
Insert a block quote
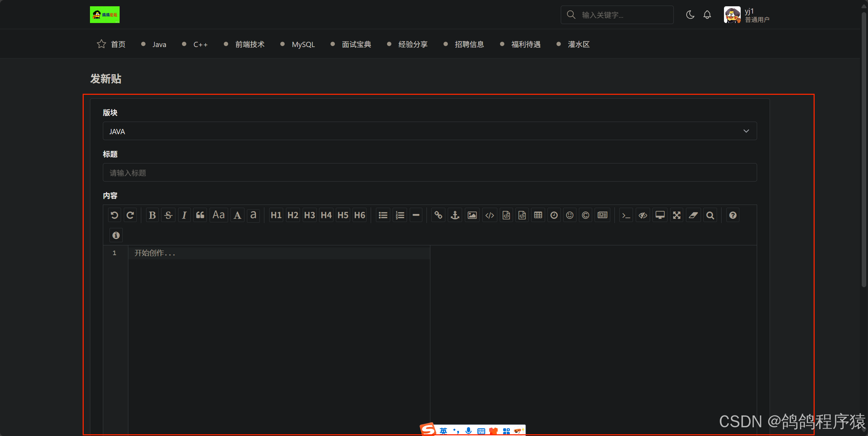(x=200, y=215)
